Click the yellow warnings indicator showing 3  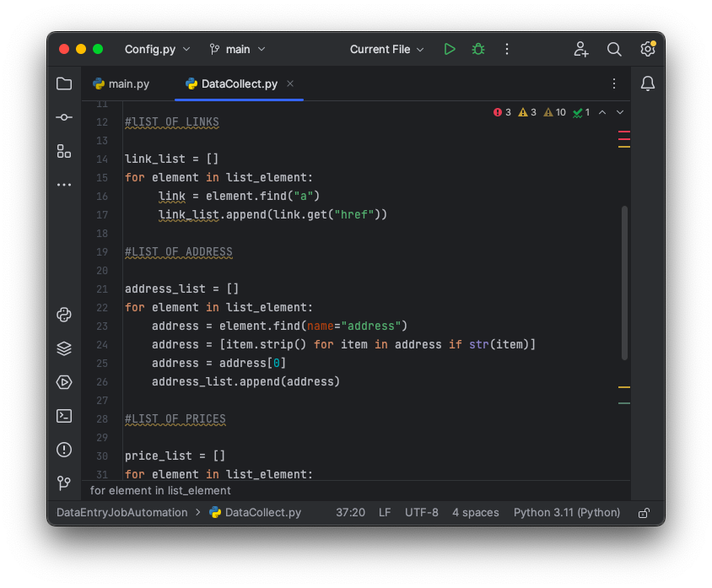click(x=527, y=112)
